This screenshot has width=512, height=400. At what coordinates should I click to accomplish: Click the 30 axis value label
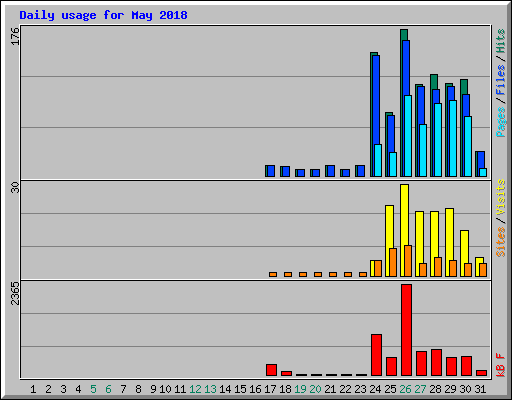point(15,188)
